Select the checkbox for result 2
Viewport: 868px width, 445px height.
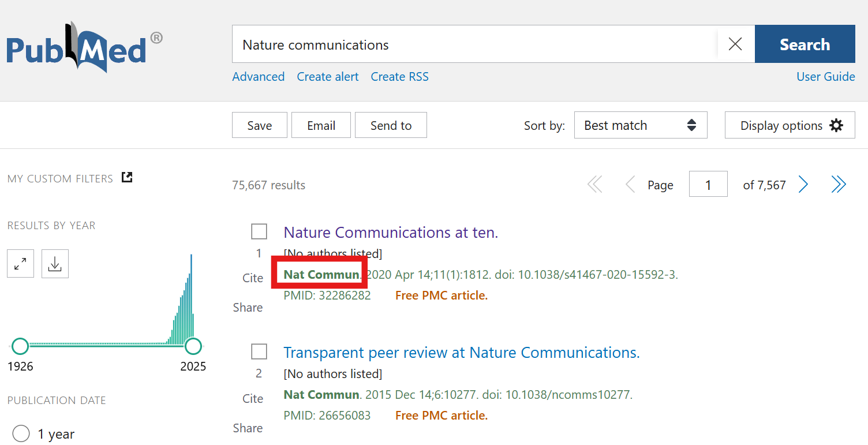[x=259, y=351]
